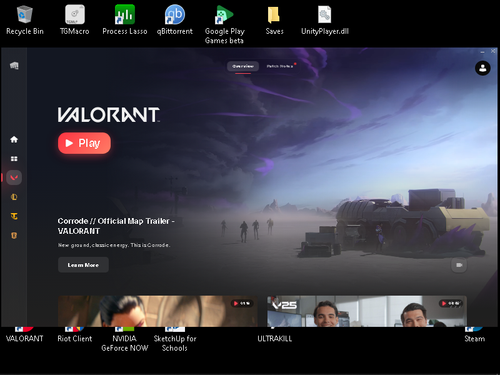Select VALORANT icon in sidebar
The height and width of the screenshot is (375, 500).
(14, 178)
